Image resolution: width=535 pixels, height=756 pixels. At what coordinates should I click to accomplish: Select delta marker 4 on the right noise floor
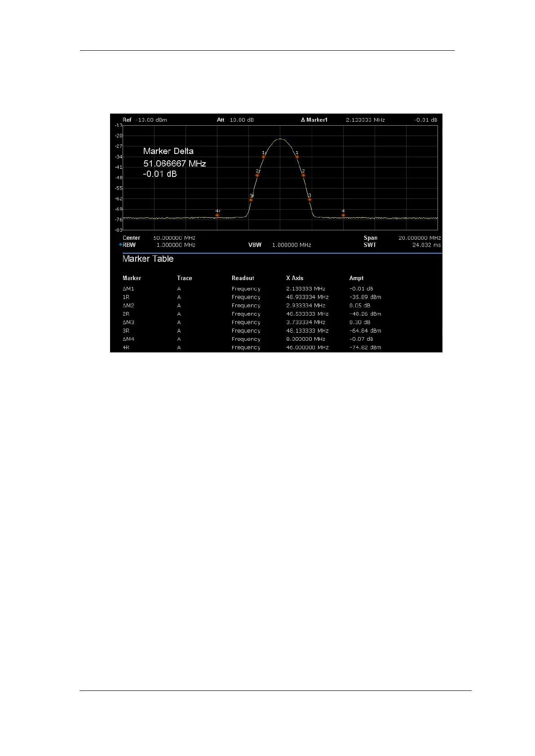(343, 215)
